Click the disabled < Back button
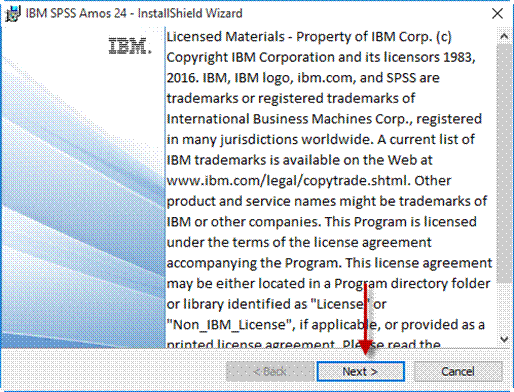Viewport: 514px width, 392px height. (x=270, y=371)
